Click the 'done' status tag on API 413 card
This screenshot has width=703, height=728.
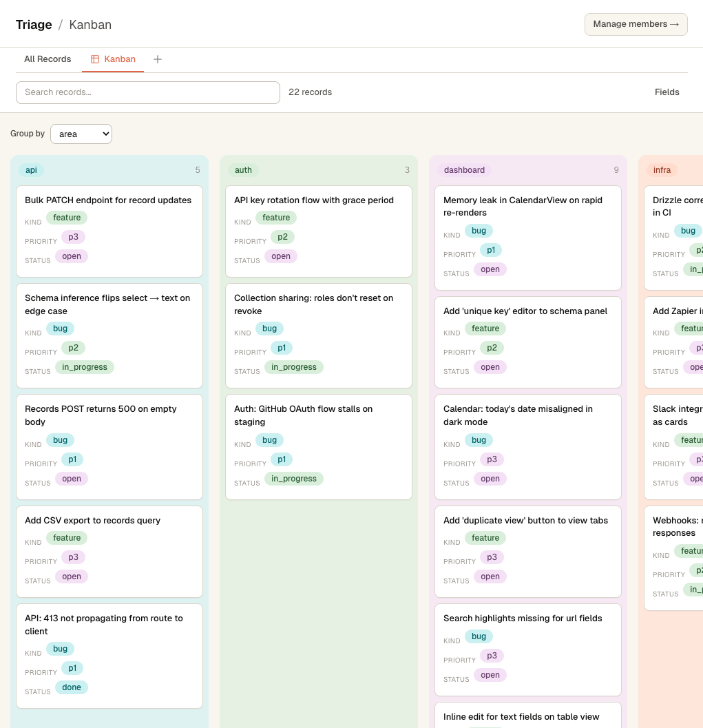72,687
